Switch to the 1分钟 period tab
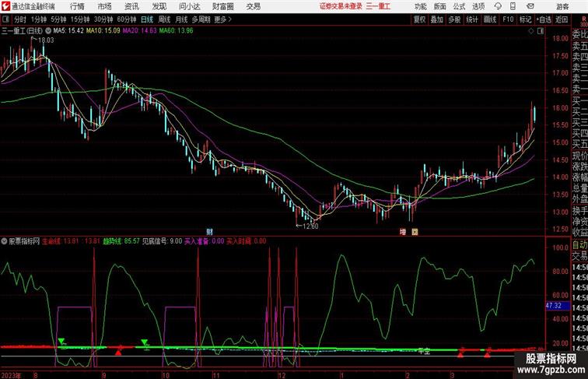The image size is (588, 379). coord(39,19)
